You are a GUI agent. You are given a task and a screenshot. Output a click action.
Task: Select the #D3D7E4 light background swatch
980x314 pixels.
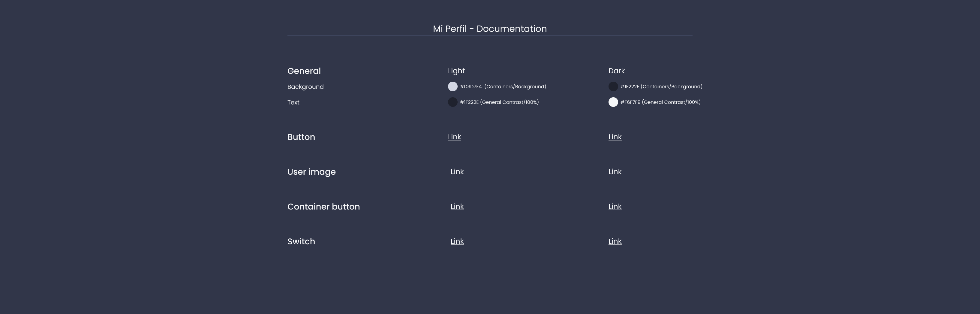[452, 86]
